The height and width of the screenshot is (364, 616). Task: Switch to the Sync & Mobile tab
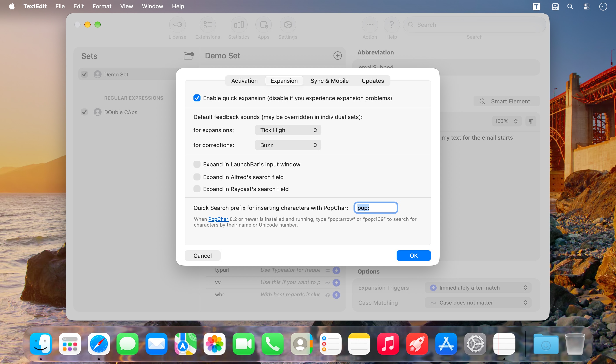(329, 81)
